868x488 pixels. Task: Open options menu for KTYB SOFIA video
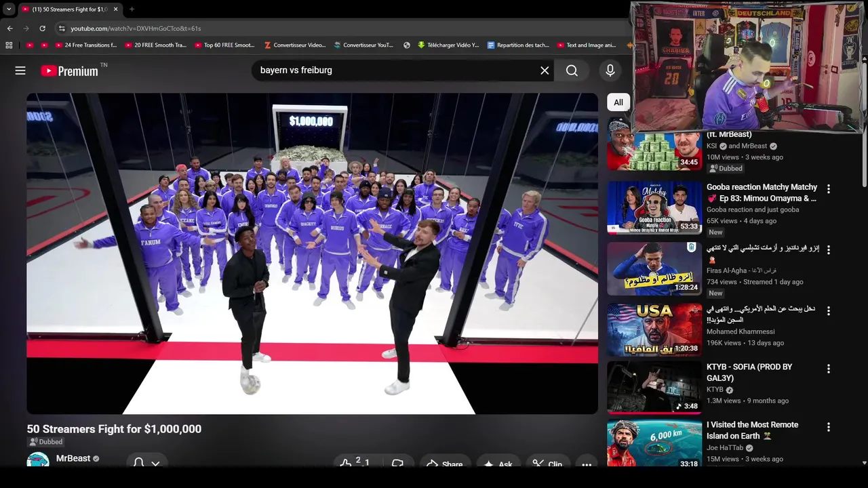[828, 369]
